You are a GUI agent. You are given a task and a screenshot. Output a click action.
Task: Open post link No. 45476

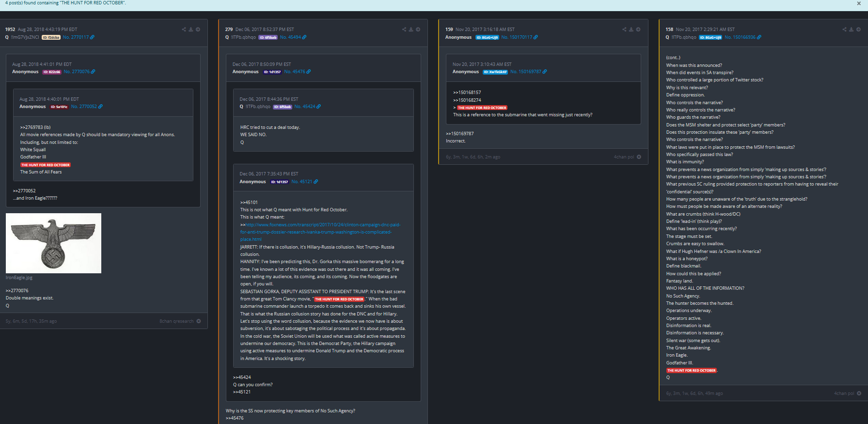pos(295,72)
